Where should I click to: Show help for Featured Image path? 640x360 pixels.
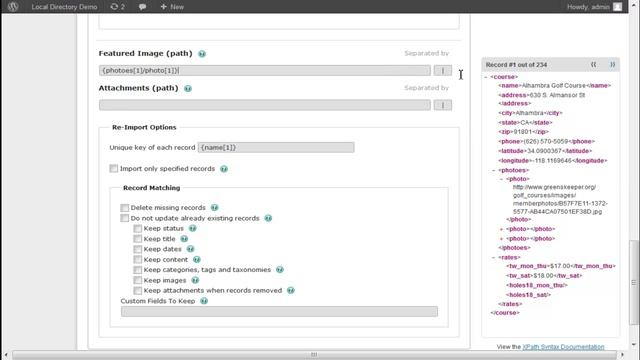click(202, 54)
